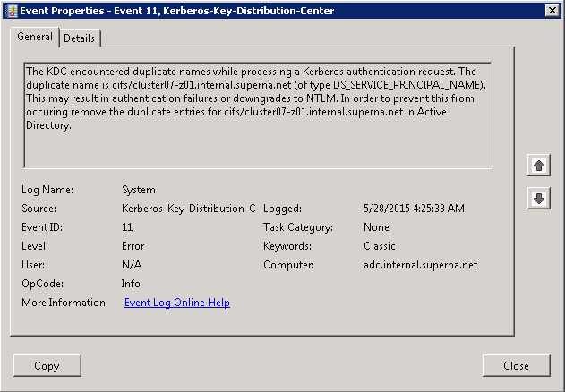Viewport: 565px width, 392px height.
Task: Close the Event Properties dialog via X
Action: click(x=552, y=11)
